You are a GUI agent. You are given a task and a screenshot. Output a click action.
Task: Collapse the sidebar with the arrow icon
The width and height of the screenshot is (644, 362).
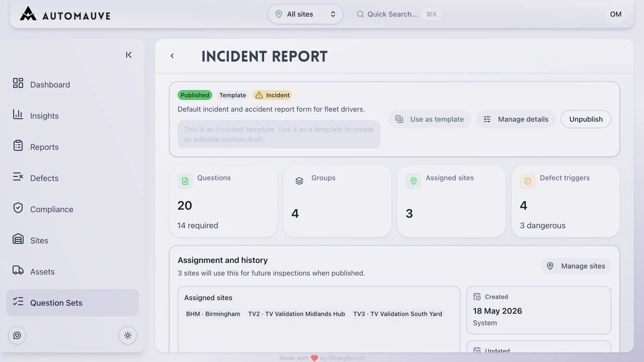129,55
